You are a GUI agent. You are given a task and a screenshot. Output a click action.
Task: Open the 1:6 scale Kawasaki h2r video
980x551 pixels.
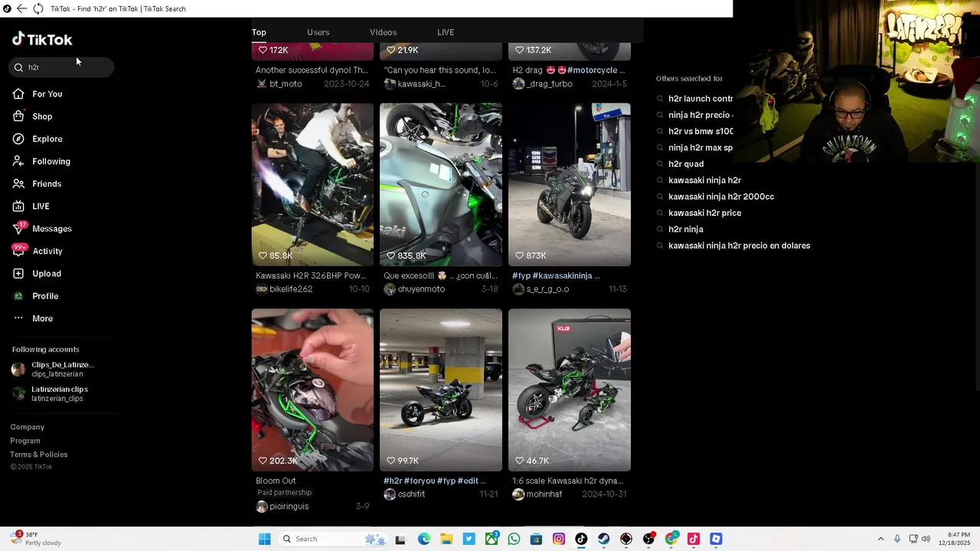coord(570,390)
